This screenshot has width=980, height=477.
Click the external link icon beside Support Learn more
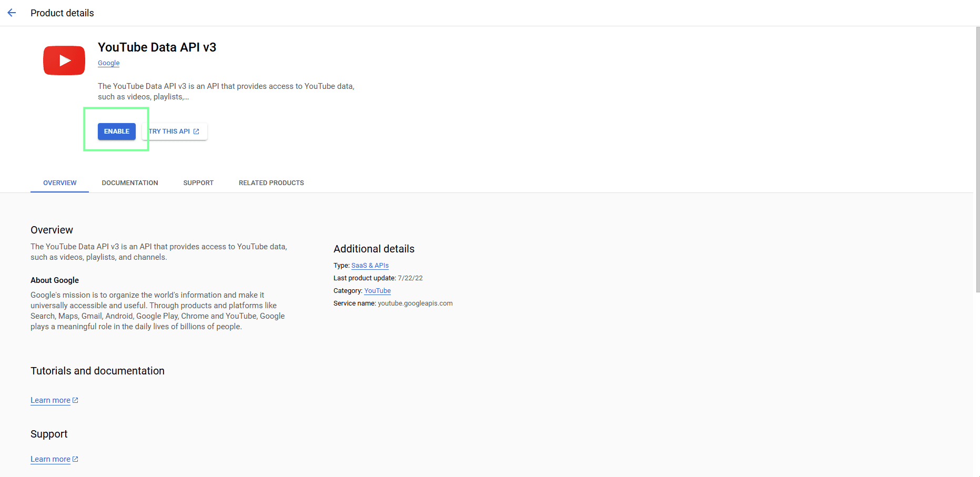(75, 459)
